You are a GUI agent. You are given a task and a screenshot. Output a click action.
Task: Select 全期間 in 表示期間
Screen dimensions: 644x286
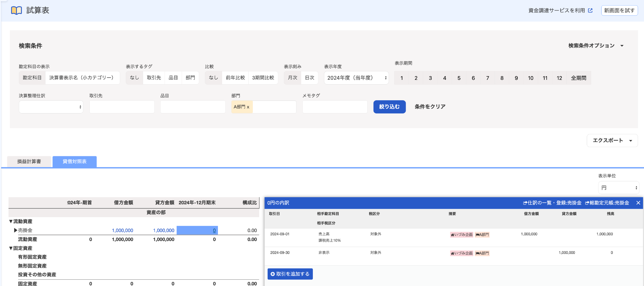point(579,78)
